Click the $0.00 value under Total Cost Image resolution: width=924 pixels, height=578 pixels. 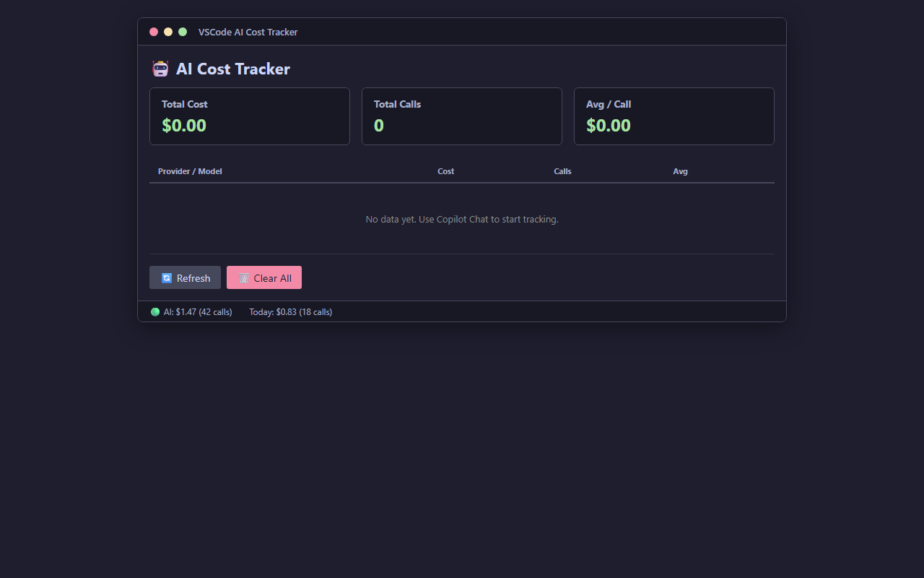click(184, 125)
